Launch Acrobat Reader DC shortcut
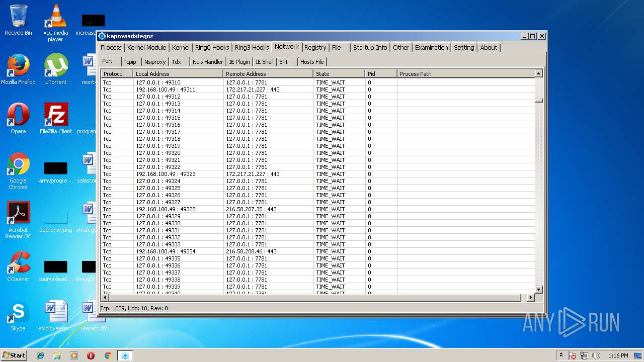 click(18, 220)
